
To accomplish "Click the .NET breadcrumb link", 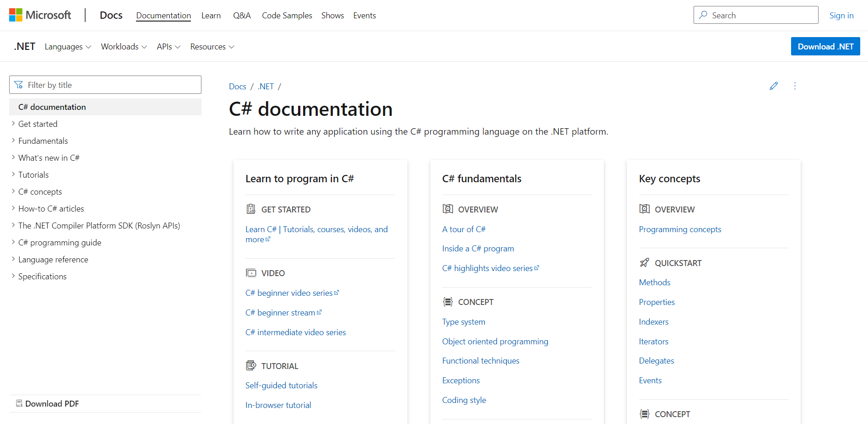I will tap(266, 86).
